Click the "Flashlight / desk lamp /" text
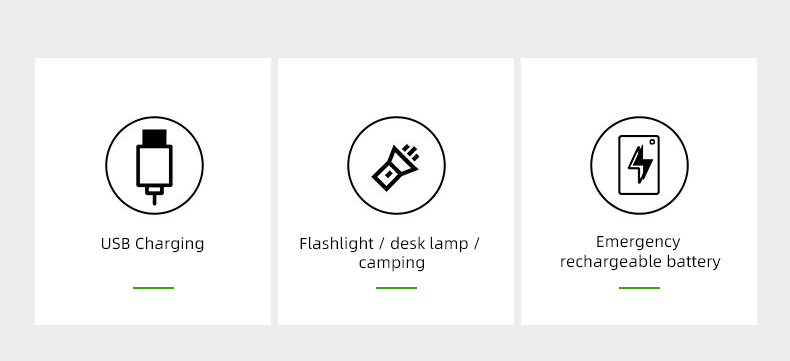 tap(389, 244)
